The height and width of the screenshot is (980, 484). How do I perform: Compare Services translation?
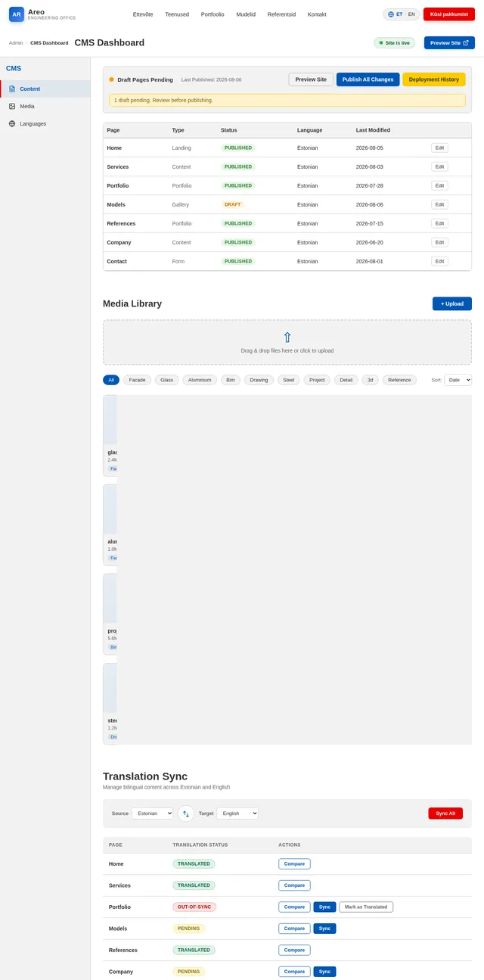[294, 885]
